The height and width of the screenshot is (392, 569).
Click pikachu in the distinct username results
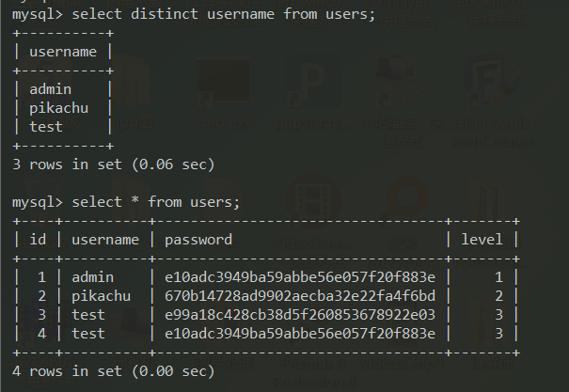click(58, 108)
